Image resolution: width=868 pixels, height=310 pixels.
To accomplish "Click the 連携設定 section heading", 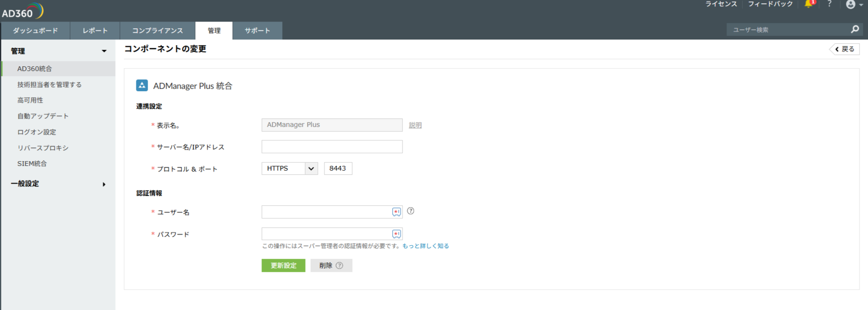I will pos(149,106).
